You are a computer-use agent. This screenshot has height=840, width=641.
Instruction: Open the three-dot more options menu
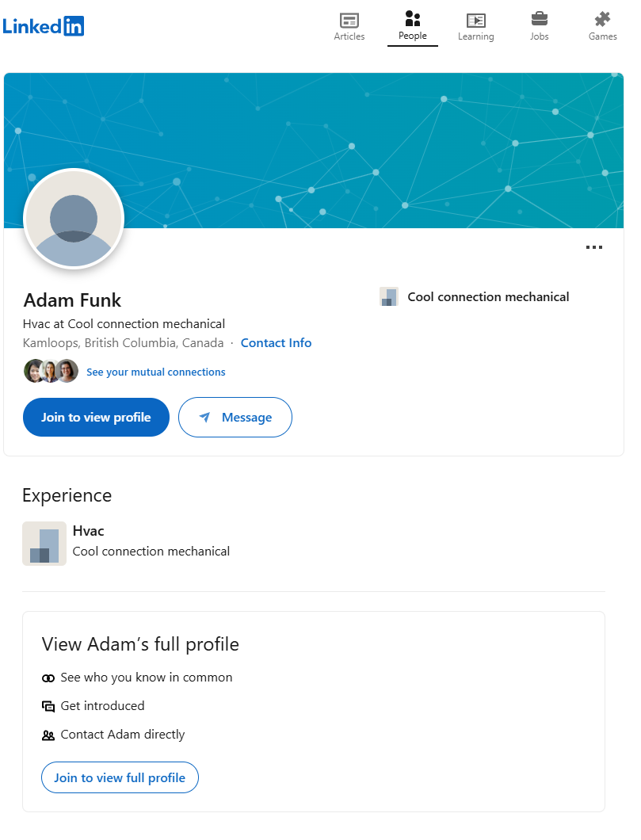(593, 247)
